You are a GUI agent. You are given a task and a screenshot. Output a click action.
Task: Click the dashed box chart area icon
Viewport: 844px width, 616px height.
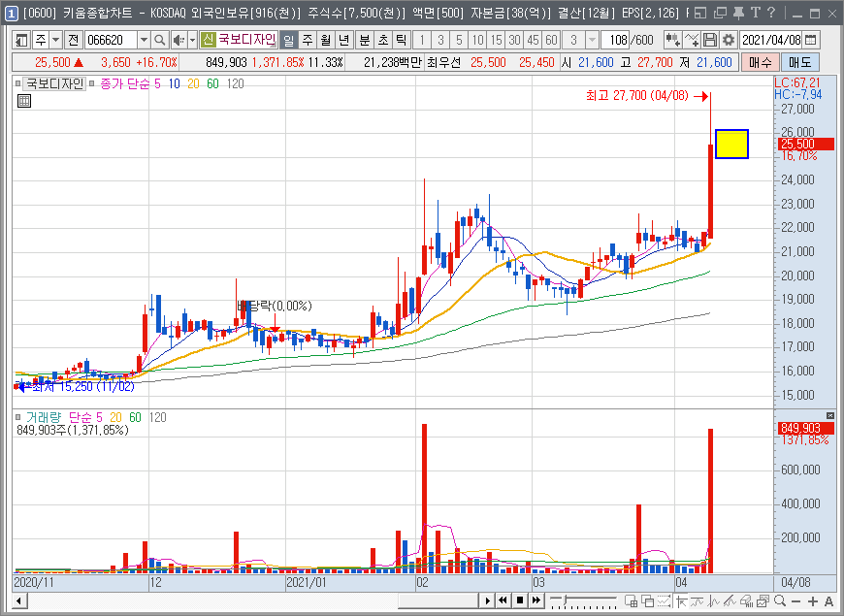click(x=664, y=600)
